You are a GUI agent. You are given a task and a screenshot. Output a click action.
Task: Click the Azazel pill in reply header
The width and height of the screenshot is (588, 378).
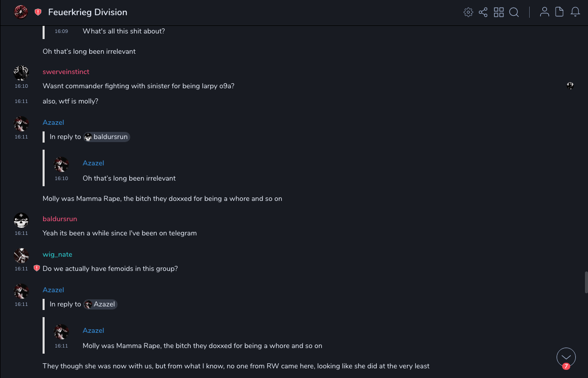(x=100, y=304)
